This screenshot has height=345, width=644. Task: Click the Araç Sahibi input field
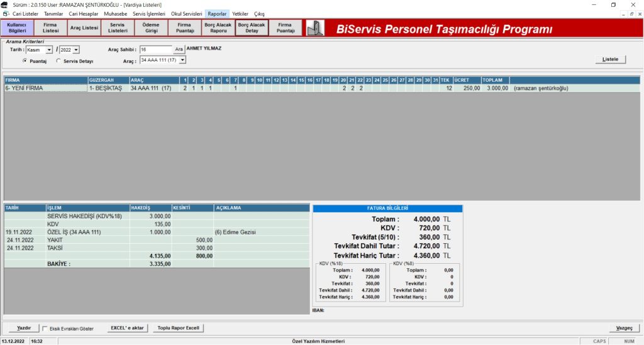[155, 49]
